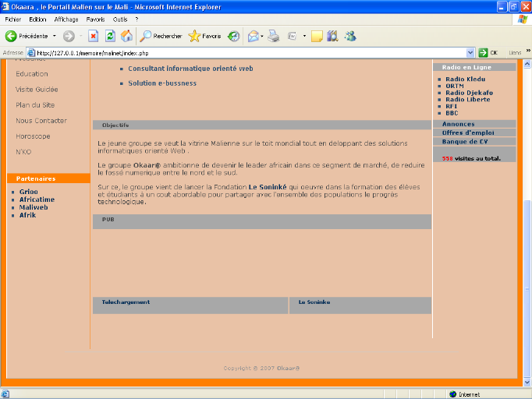Go back with the Précédente button
532x399 pixels.
(27, 36)
